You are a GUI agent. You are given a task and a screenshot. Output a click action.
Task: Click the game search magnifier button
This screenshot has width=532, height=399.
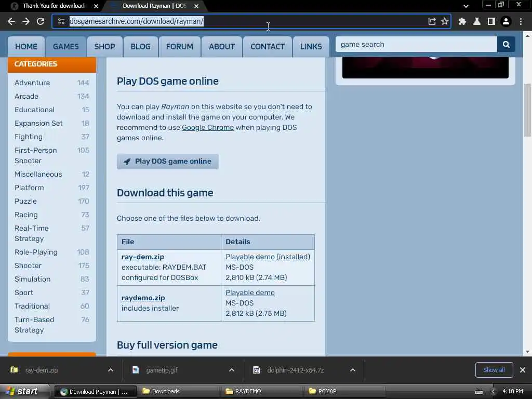click(x=506, y=45)
